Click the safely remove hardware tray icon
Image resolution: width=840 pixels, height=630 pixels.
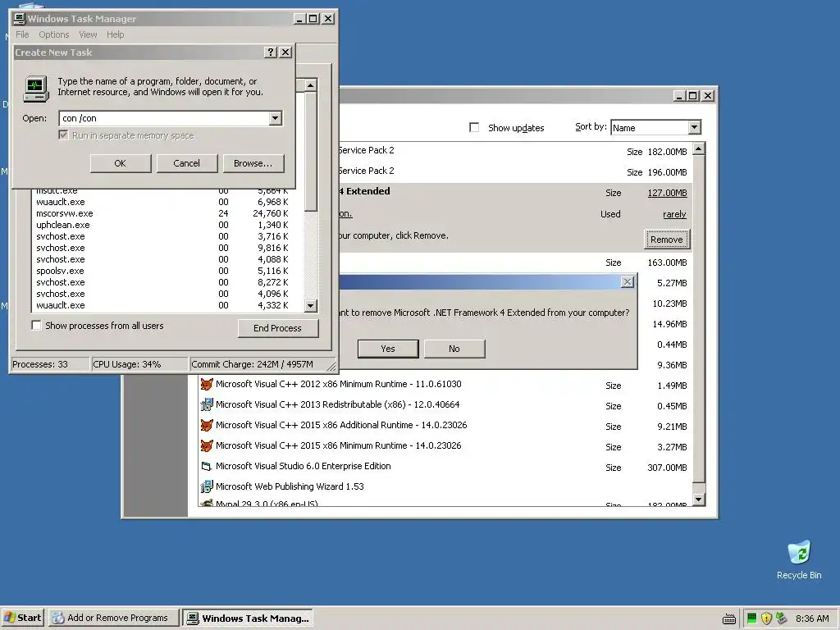(x=781, y=619)
